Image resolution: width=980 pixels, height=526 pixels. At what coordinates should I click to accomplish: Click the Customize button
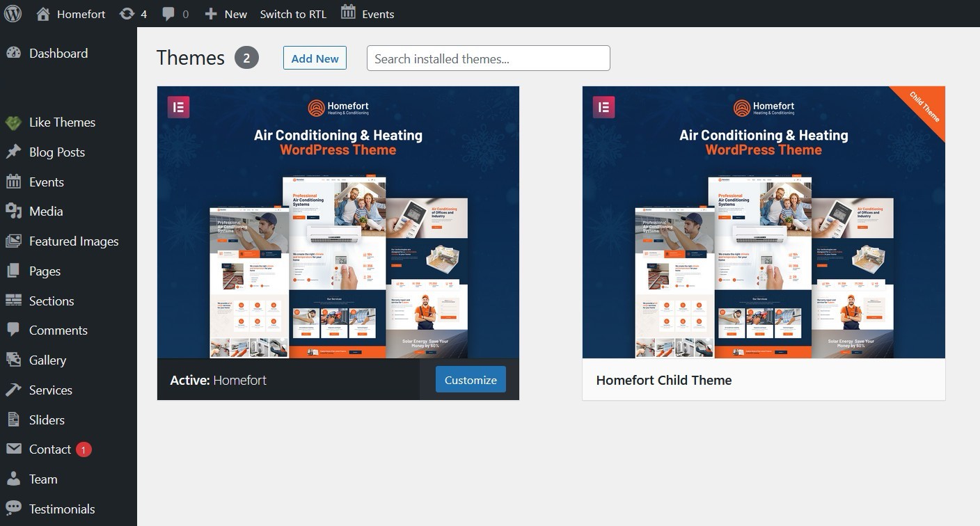471,380
